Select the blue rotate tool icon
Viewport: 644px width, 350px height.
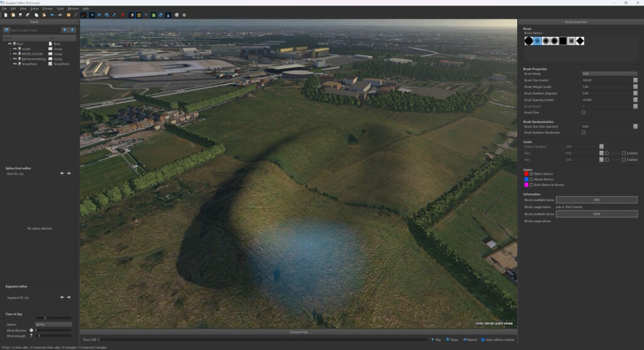coord(106,15)
